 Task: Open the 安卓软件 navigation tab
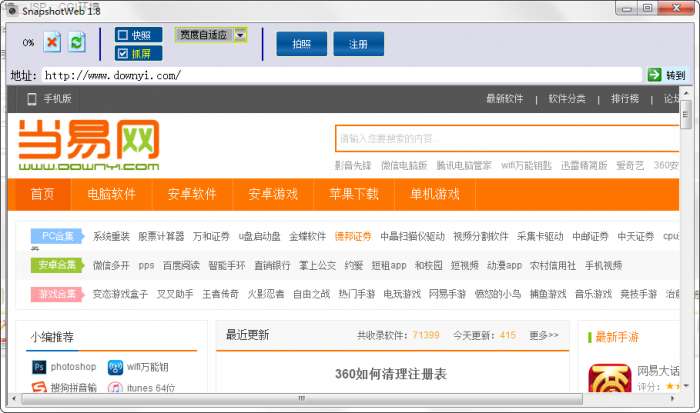[192, 194]
